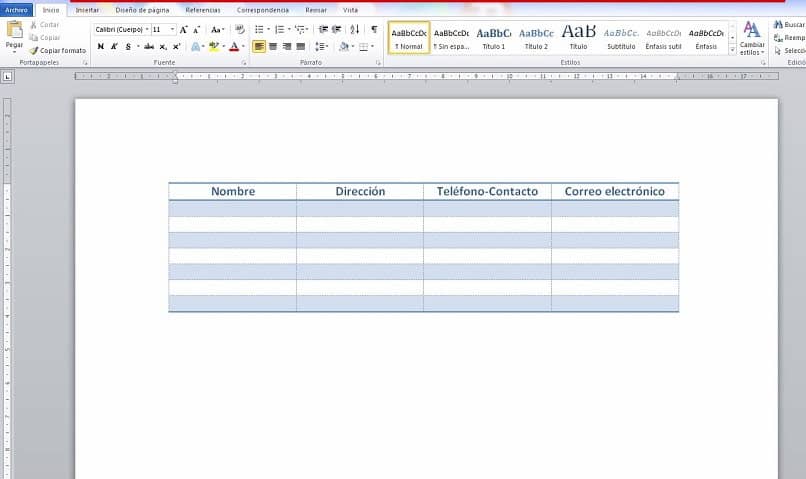Click Buscar in editing group
806x479 pixels.
pos(790,25)
